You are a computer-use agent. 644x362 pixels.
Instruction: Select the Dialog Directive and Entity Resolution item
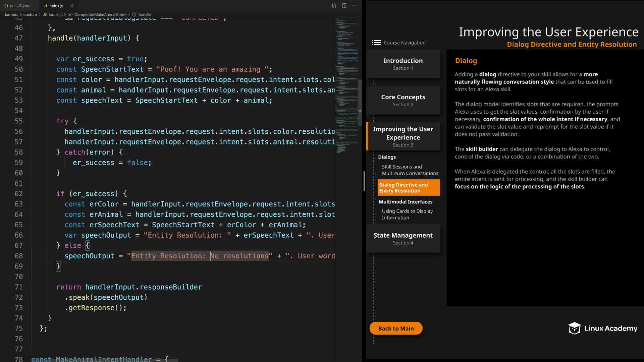coord(408,188)
